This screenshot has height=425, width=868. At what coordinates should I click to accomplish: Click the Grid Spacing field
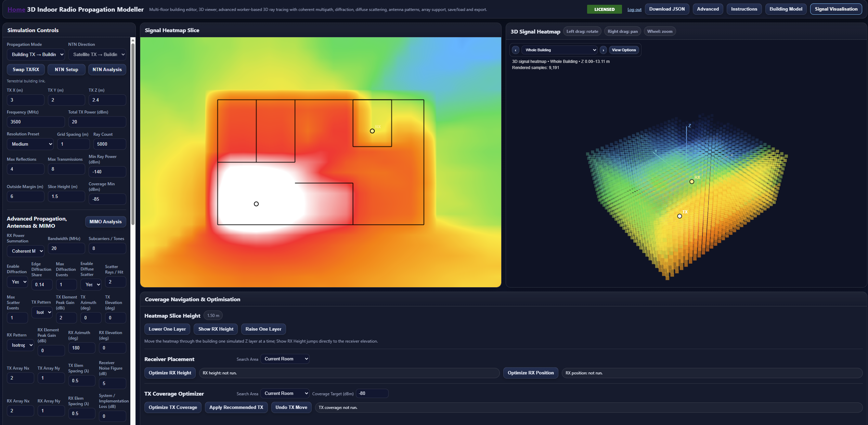tap(73, 144)
